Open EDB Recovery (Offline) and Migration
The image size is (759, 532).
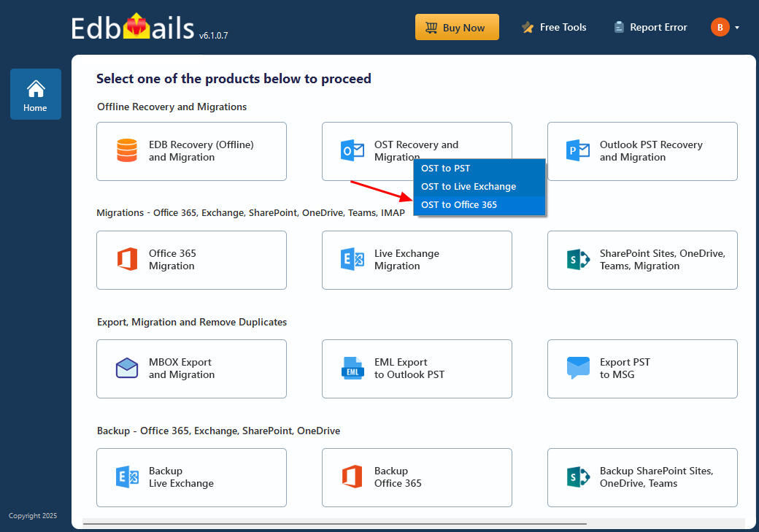191,152
